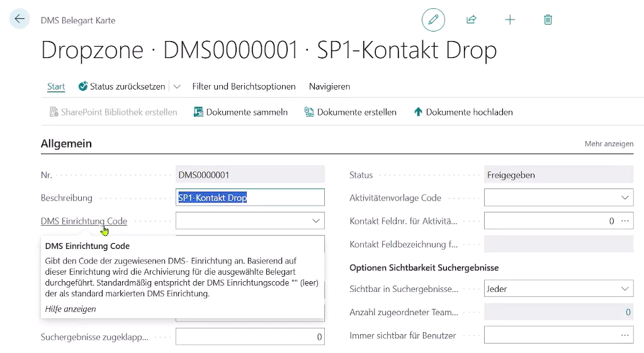Open DMS Einrichtung Code dropdown

(x=315, y=221)
